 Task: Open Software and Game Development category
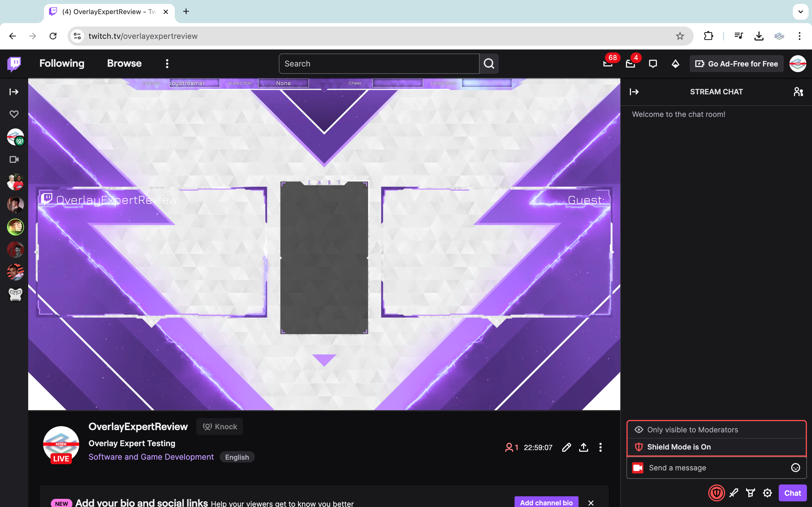151,457
